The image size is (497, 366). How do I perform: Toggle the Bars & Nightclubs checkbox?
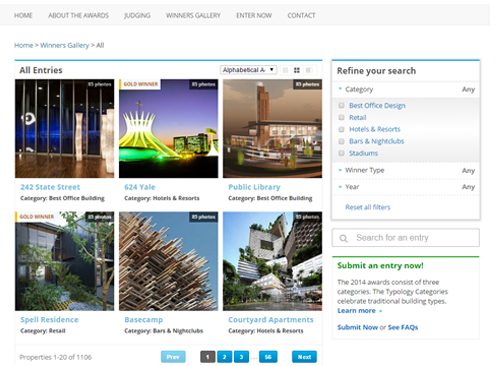point(341,141)
